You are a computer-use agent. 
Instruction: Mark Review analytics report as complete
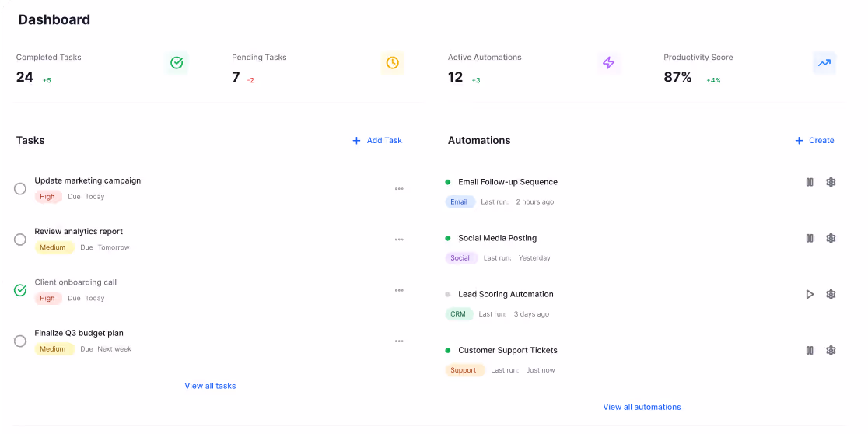click(x=20, y=240)
